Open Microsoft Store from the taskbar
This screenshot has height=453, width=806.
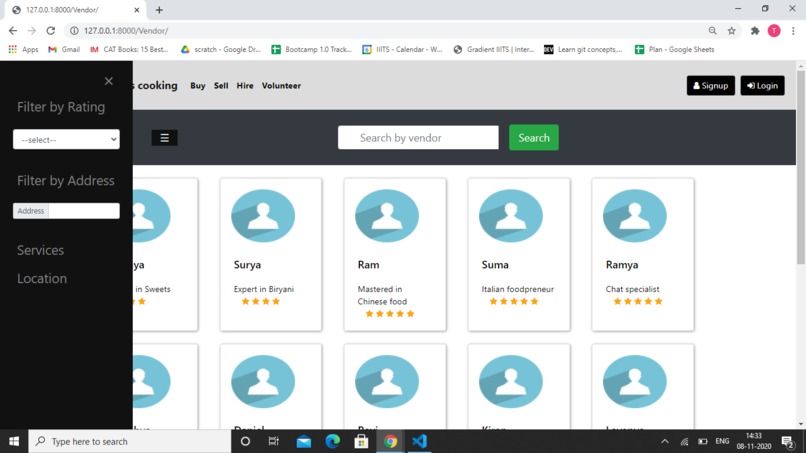point(361,441)
